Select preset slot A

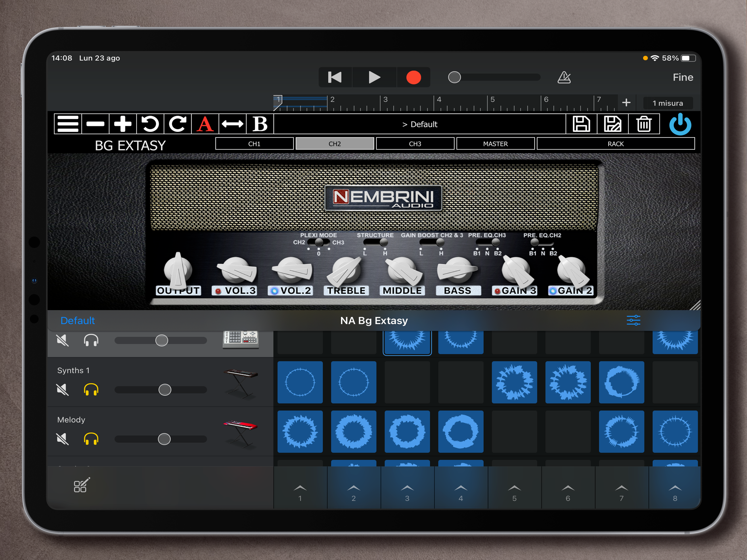tap(205, 124)
